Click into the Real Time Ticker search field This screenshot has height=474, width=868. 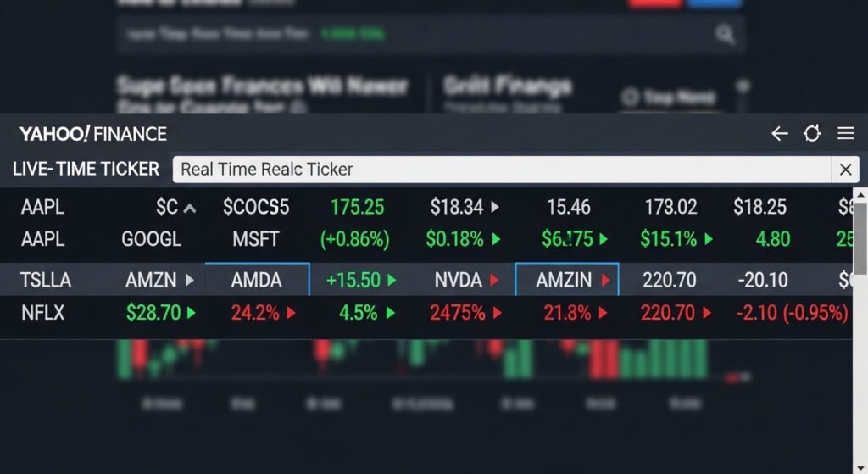click(500, 170)
